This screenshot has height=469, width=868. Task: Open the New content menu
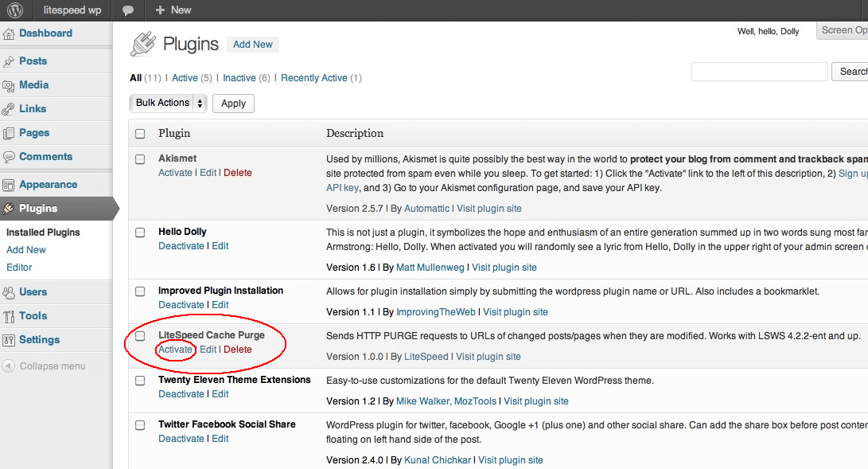(x=173, y=10)
